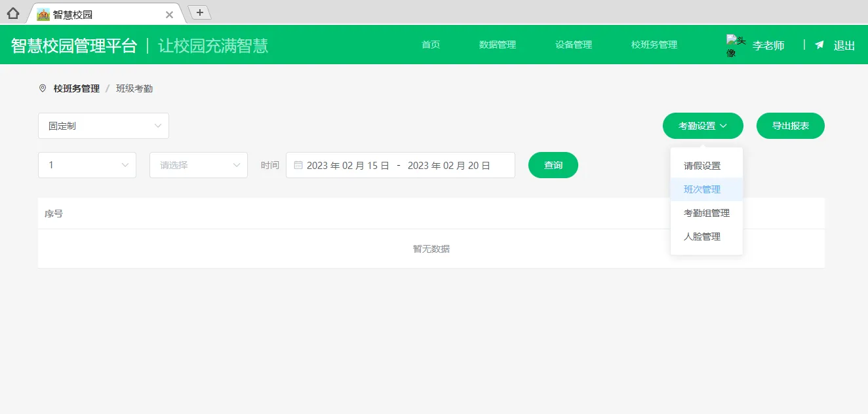868x414 pixels.
Task: Click 校班务管理 breadcrumb link
Action: click(x=77, y=88)
